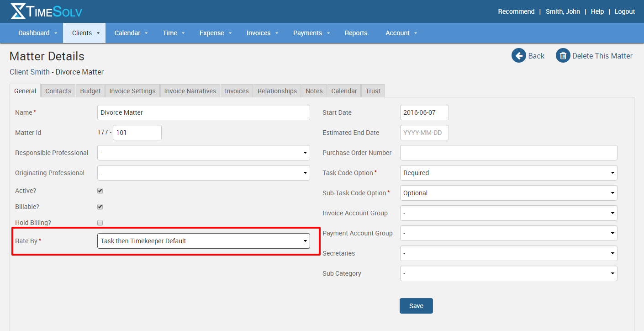Viewport: 644px width, 331px height.
Task: Open the Rate By dropdown
Action: [203, 241]
